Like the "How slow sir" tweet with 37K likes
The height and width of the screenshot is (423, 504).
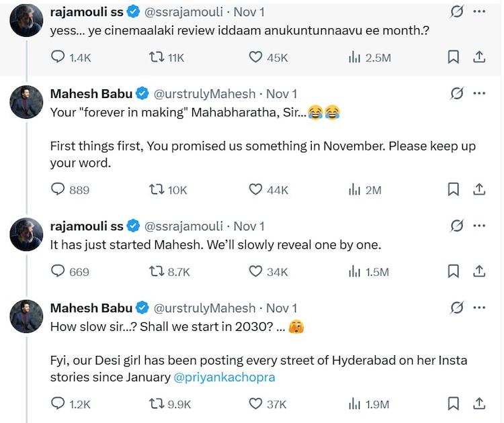tap(255, 404)
